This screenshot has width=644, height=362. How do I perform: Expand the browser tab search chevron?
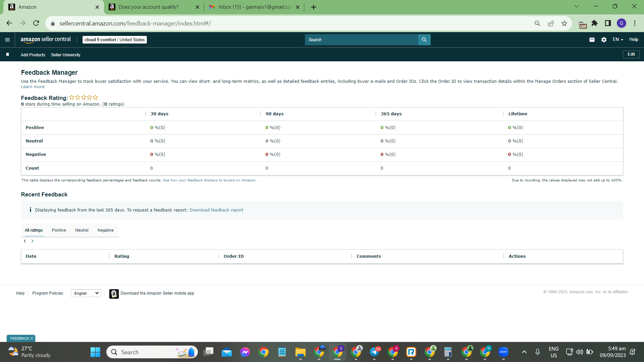point(577,6)
